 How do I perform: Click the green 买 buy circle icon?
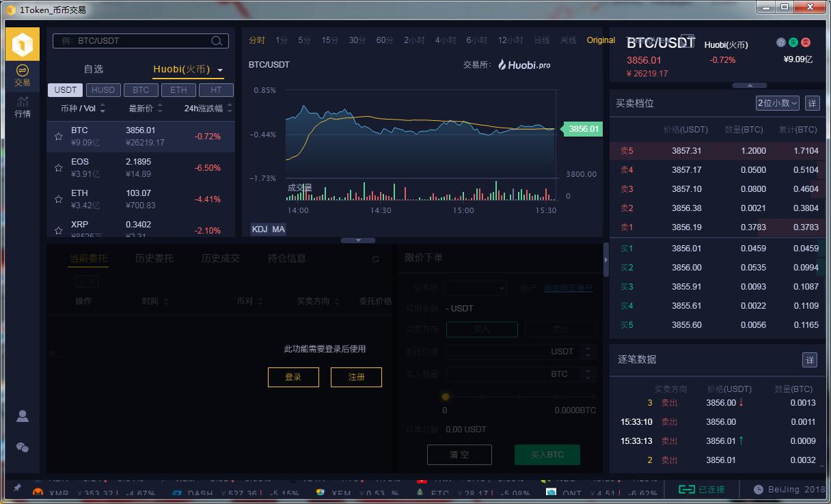pos(793,42)
